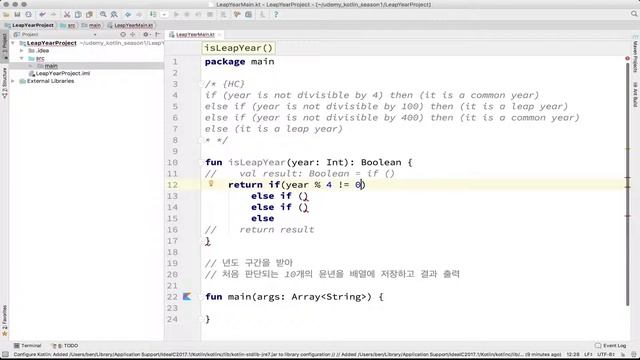The image size is (640, 360).
Task: Select main breadcrumb in navigation bar
Action: tap(91, 25)
